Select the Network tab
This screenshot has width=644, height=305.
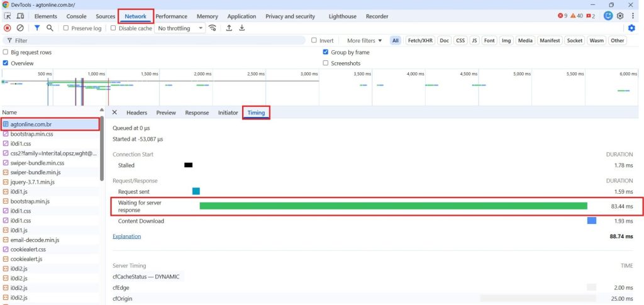(136, 16)
